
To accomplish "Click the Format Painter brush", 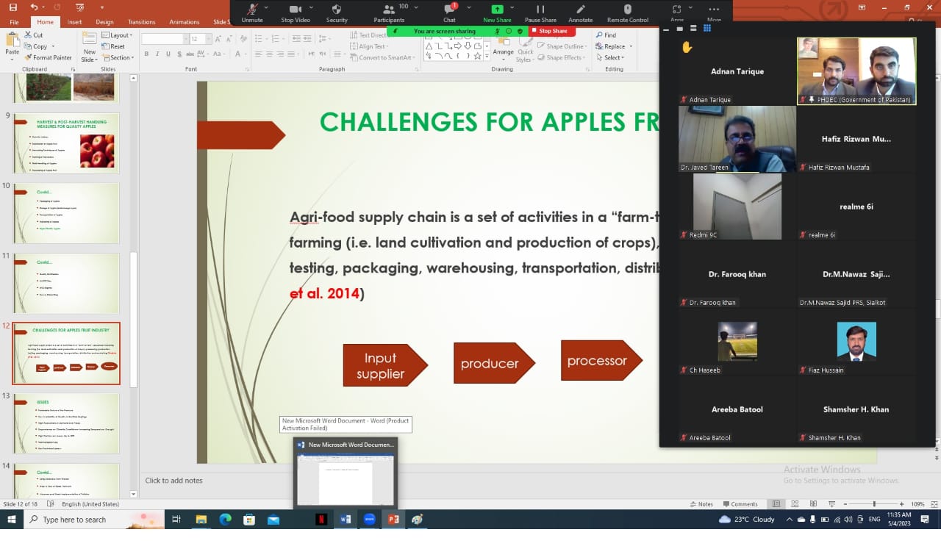I will coord(47,57).
